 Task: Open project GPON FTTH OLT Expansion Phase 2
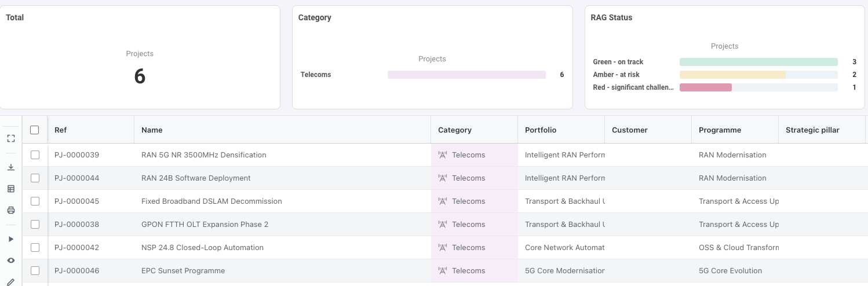coord(205,225)
